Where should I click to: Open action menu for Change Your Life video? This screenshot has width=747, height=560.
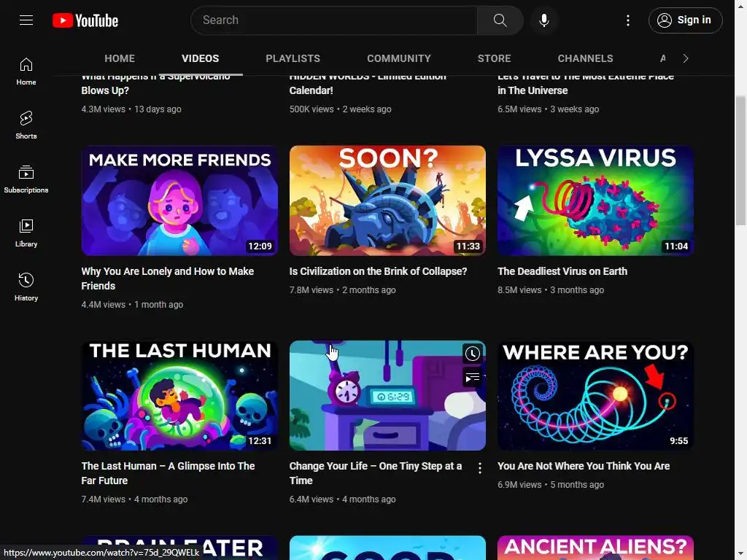pyautogui.click(x=480, y=469)
